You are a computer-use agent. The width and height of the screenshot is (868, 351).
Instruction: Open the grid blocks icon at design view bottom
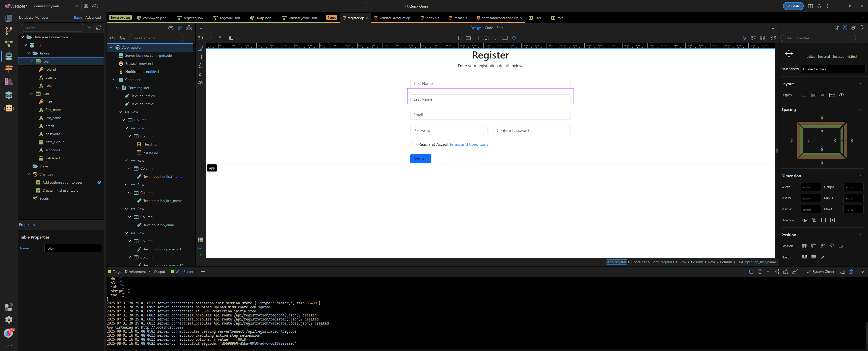pyautogui.click(x=201, y=240)
